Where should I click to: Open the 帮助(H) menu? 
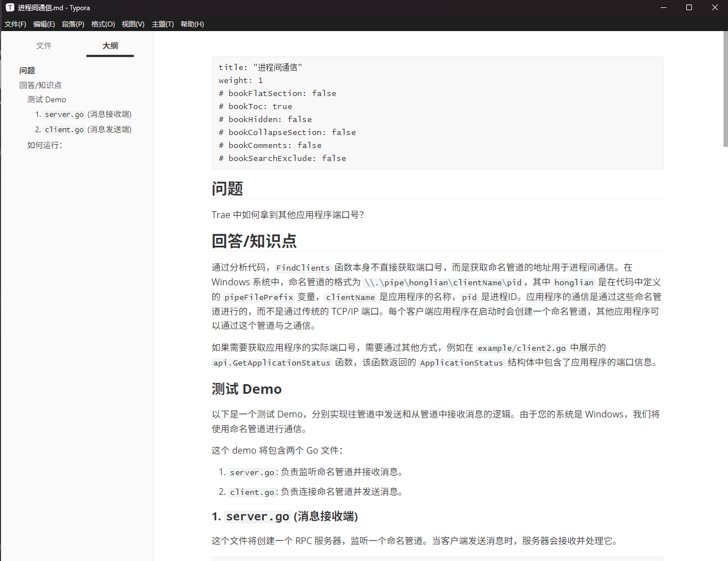[x=192, y=24]
